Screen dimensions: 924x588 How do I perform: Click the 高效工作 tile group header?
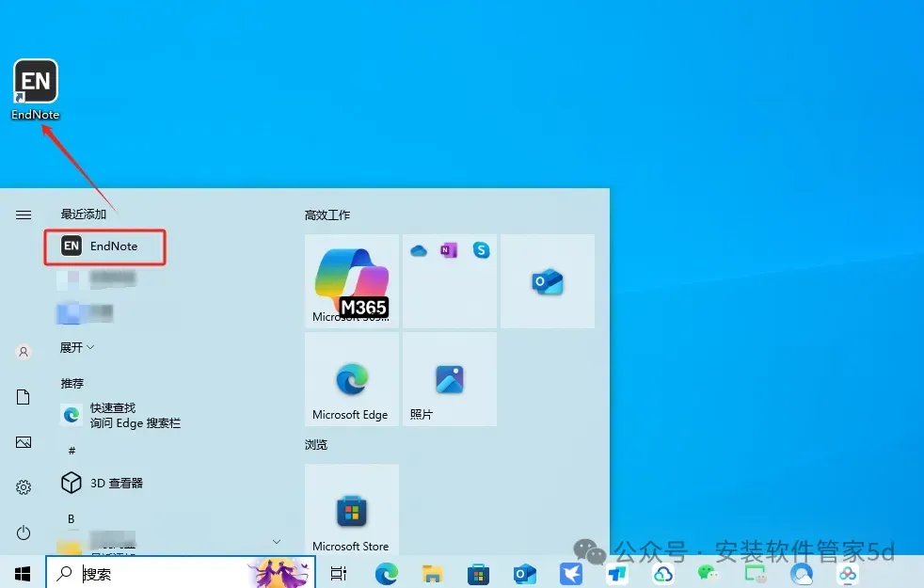(327, 215)
